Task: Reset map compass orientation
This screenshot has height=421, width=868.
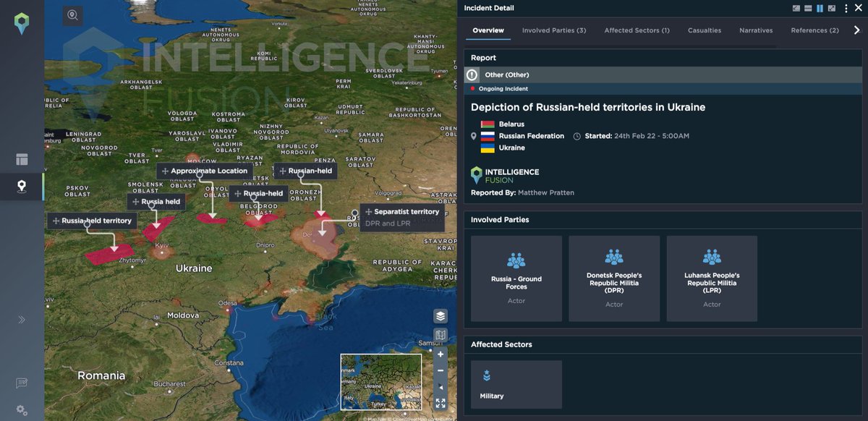Action: pos(441,387)
